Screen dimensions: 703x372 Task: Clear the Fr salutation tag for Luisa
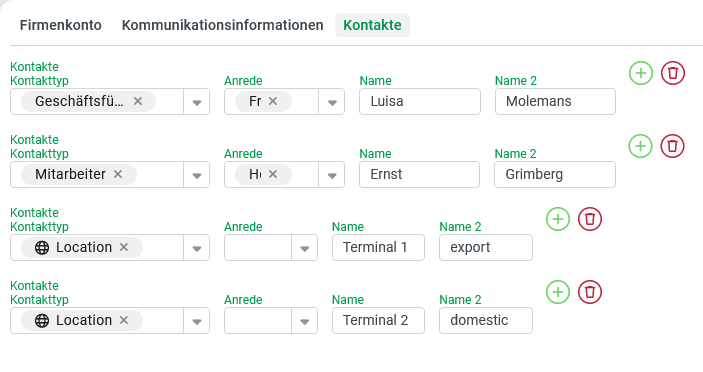[x=273, y=101]
